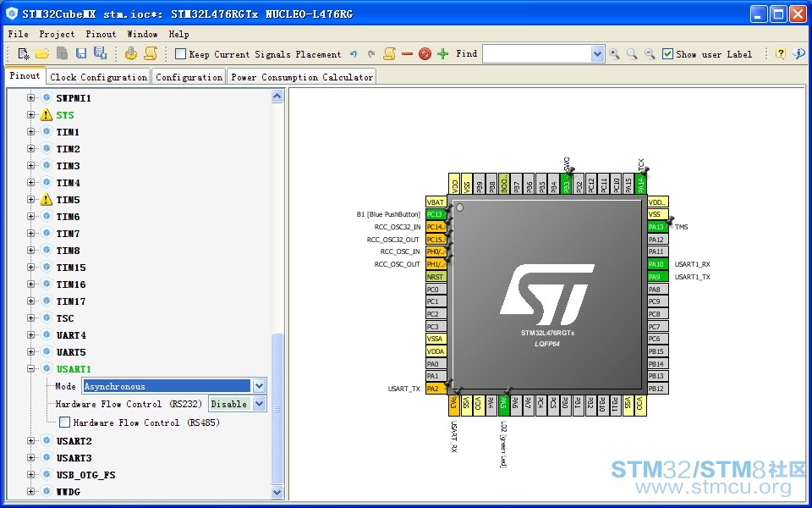
Task: Click the peripheral tree scroll down arrow
Action: pyautogui.click(x=277, y=492)
